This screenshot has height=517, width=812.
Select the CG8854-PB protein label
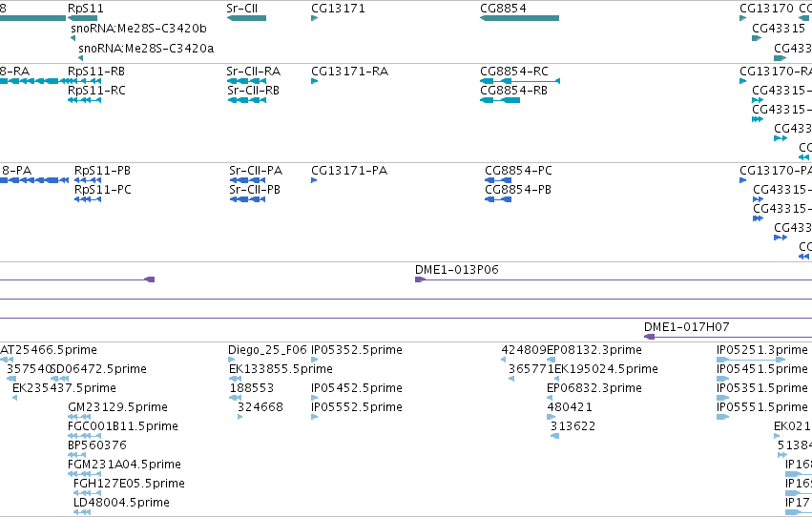point(518,190)
